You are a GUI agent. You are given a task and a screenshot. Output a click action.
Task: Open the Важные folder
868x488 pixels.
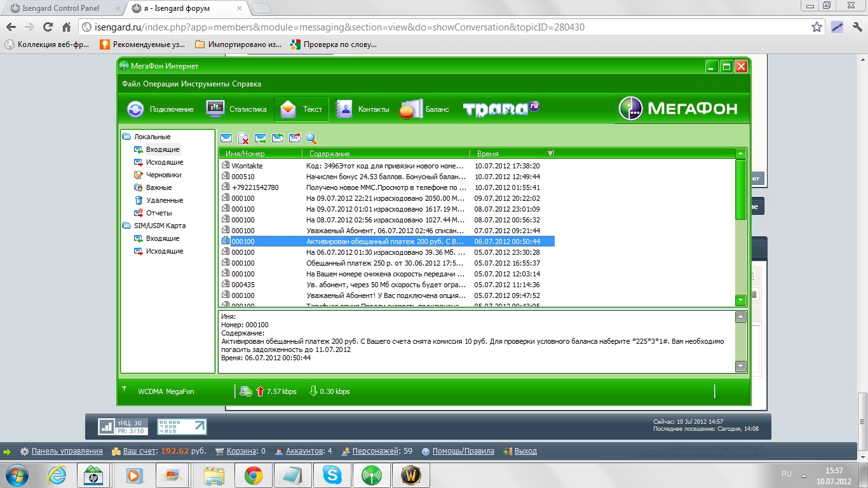159,187
